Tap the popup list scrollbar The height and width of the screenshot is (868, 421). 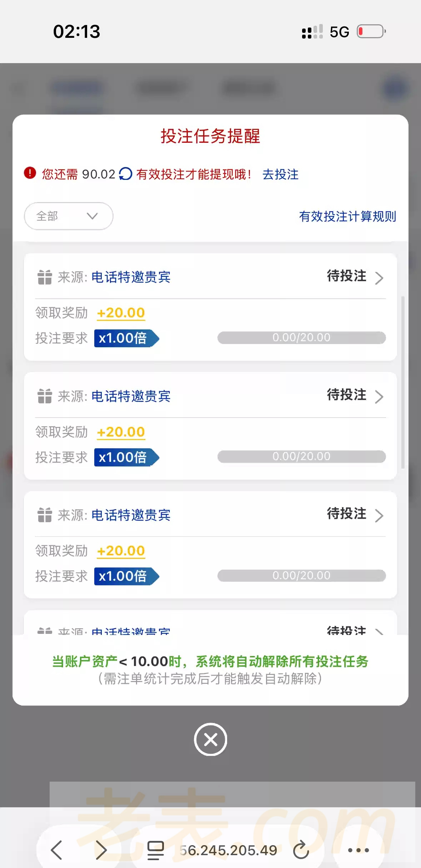click(x=403, y=382)
